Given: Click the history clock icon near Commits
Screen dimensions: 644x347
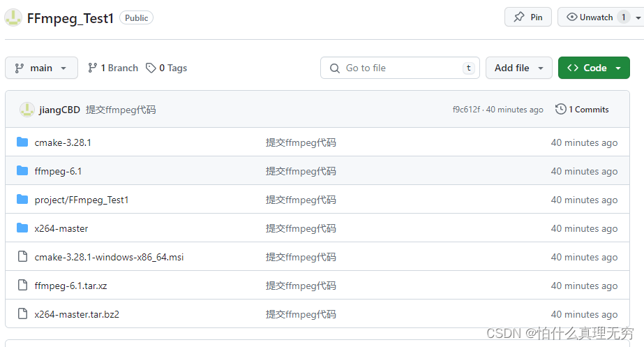Looking at the screenshot, I should tap(561, 110).
